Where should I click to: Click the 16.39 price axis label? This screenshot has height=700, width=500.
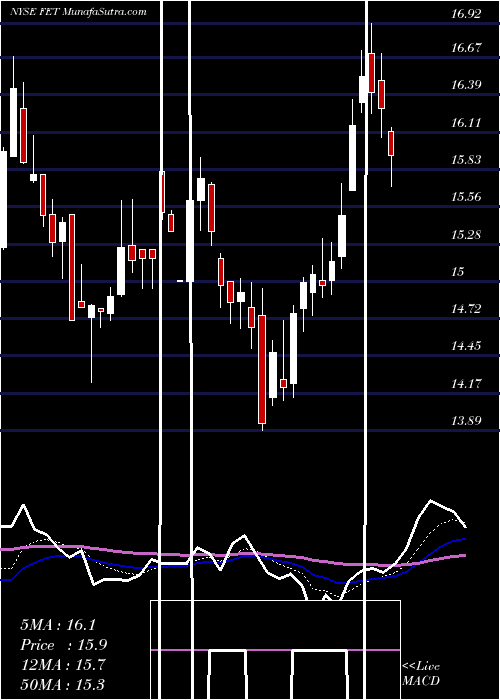pyautogui.click(x=466, y=85)
